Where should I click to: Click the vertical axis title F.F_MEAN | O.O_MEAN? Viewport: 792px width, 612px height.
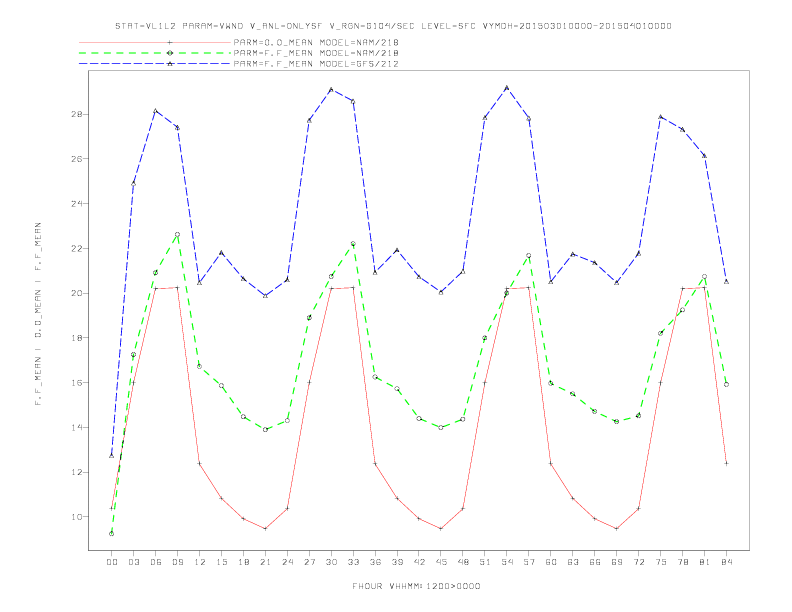point(38,314)
